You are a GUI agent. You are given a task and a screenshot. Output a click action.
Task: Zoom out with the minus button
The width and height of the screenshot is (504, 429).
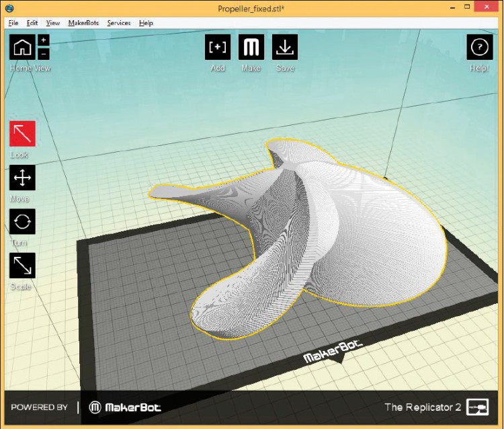point(44,53)
